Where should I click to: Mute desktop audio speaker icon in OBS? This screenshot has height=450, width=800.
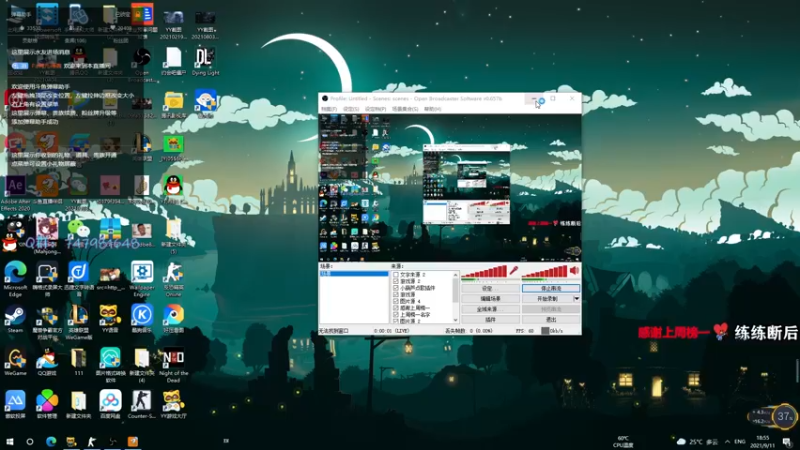575,271
